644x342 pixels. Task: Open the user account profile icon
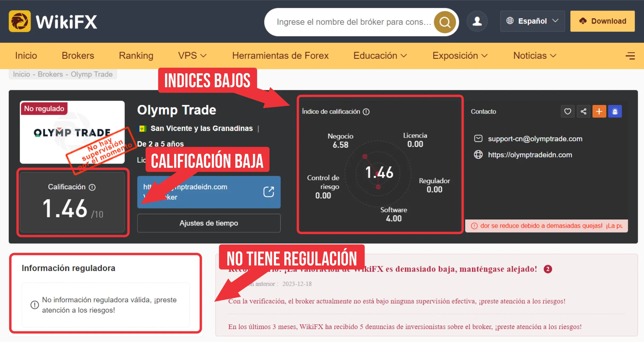(477, 21)
